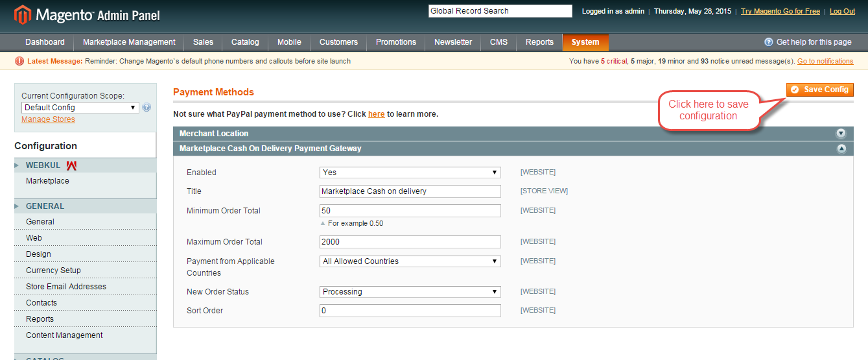The image size is (868, 360).
Task: Open the Promotions menu
Action: [x=396, y=42]
